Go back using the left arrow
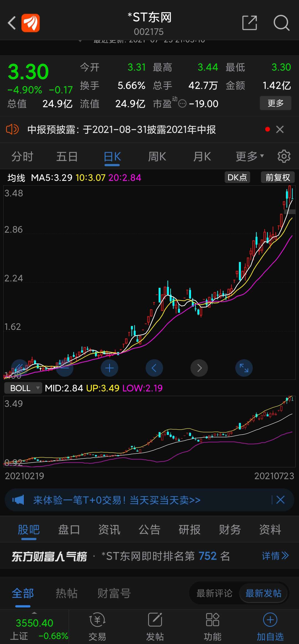 tap(12, 23)
